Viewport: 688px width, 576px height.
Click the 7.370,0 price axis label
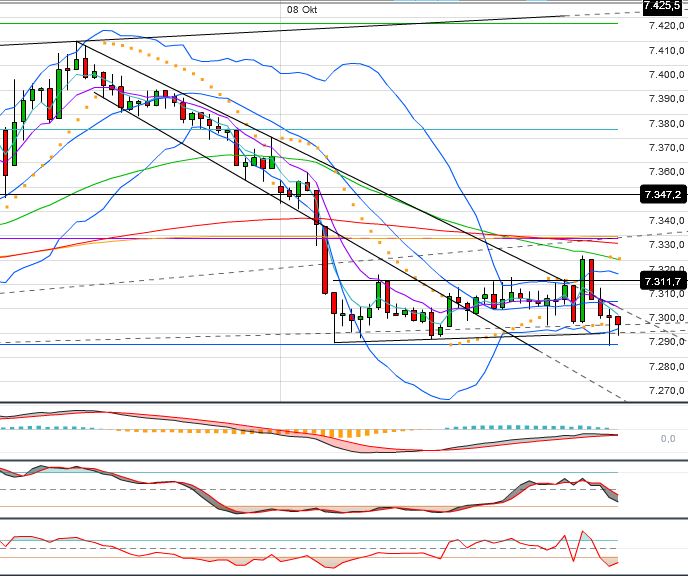pyautogui.click(x=666, y=147)
